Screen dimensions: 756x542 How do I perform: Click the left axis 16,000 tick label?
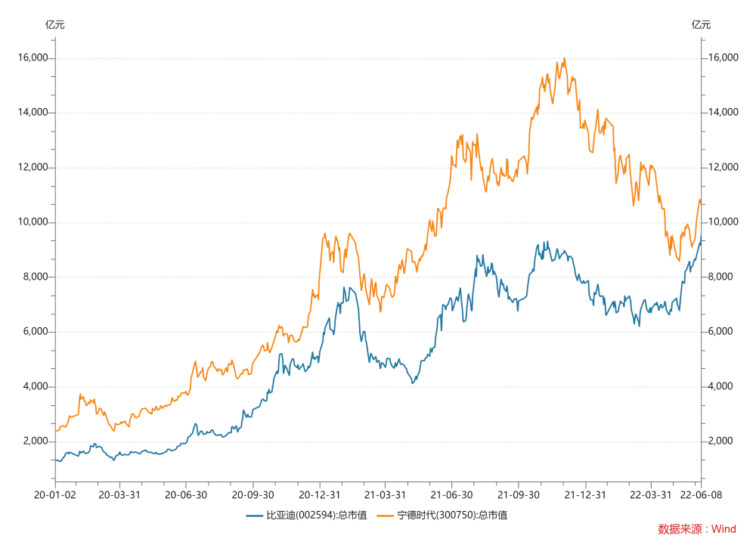pyautogui.click(x=33, y=58)
